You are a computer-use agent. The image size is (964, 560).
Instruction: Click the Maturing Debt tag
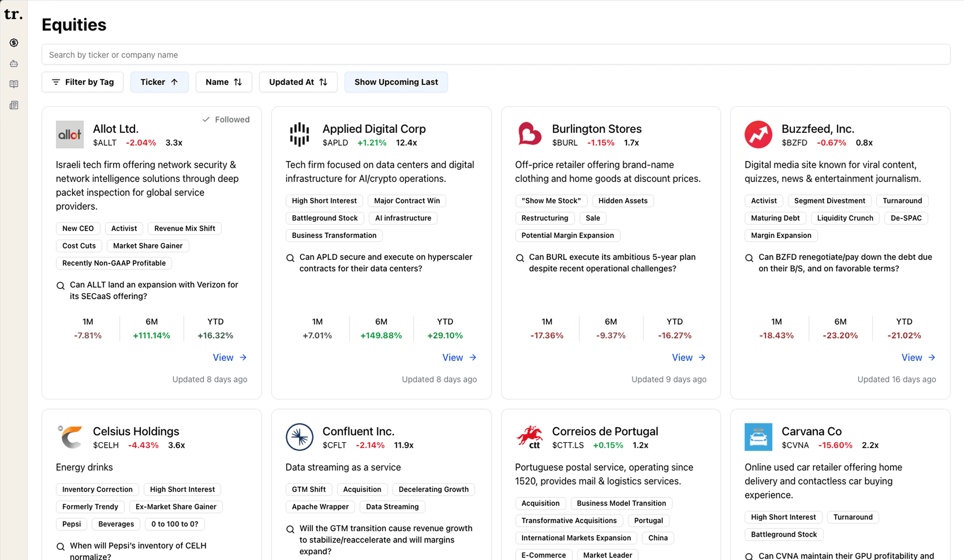tap(775, 218)
